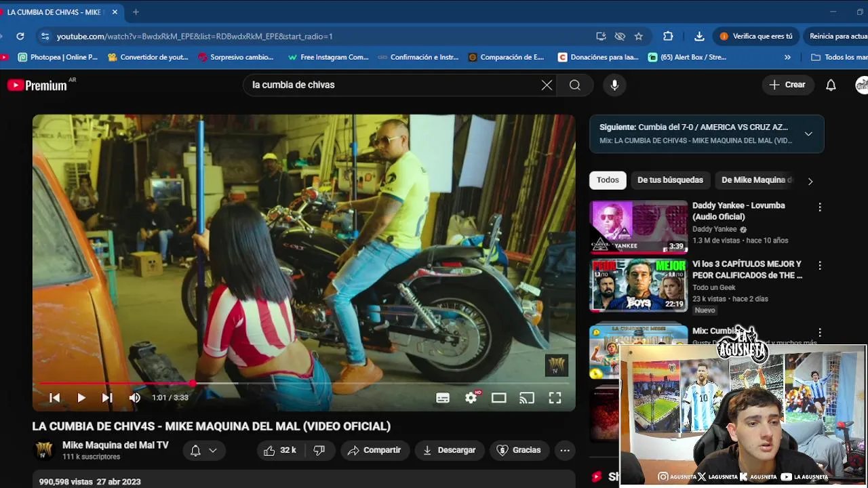
Task: Open The Boys capítulos video thumbnail
Action: pos(638,285)
